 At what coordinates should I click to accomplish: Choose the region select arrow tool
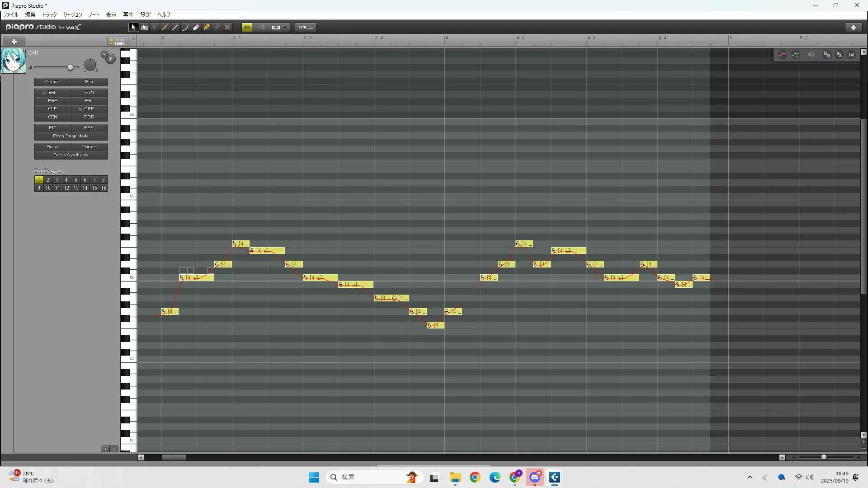[x=144, y=27]
